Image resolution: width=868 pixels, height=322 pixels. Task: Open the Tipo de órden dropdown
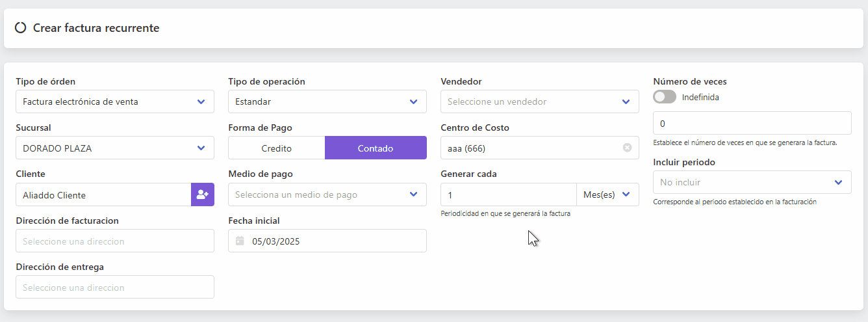[115, 101]
